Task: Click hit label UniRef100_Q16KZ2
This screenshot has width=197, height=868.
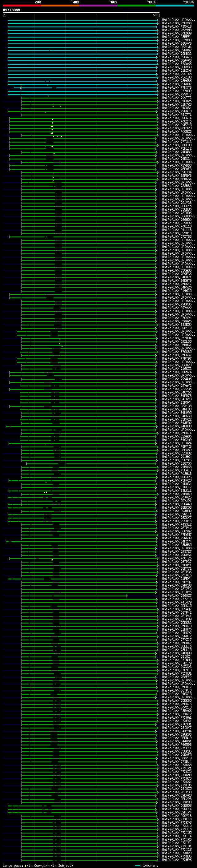Action: click(x=177, y=369)
